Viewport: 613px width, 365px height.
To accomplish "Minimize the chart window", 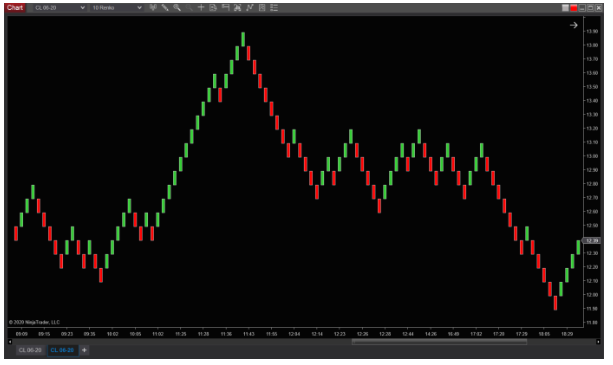I will coord(582,8).
